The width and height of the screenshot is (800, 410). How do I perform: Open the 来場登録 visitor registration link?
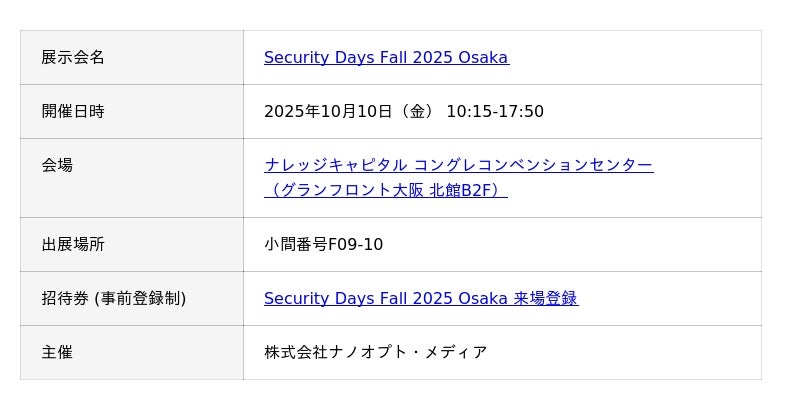pos(545,298)
